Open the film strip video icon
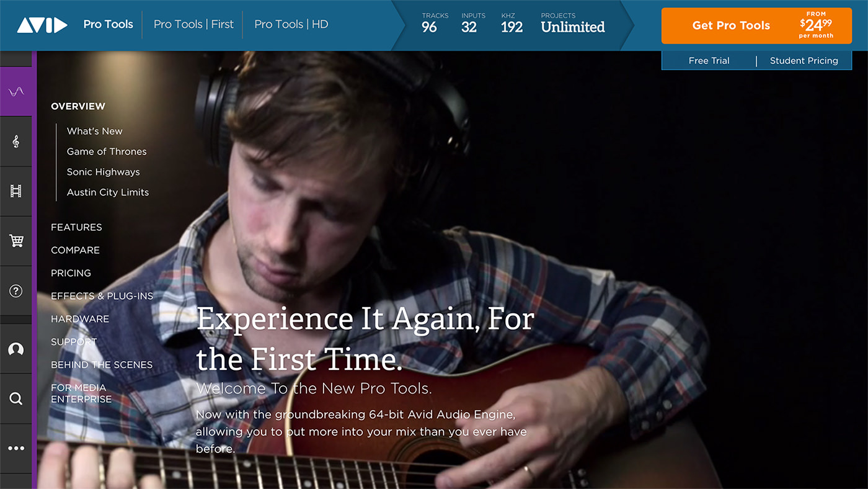 (x=16, y=191)
